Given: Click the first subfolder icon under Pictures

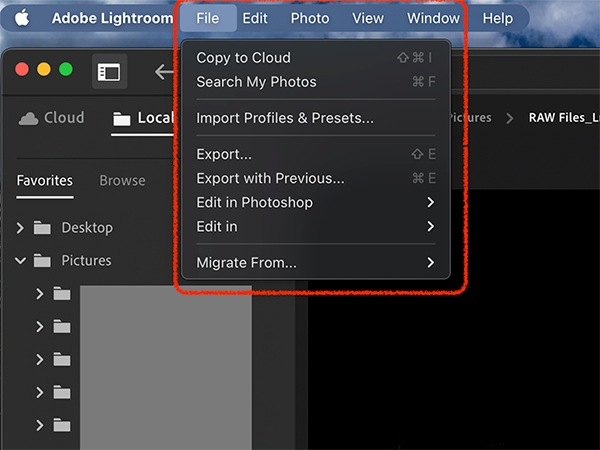Looking at the screenshot, I should 62,294.
